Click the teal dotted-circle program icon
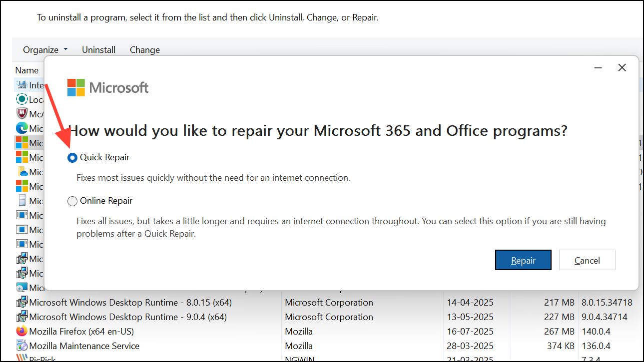644x362 pixels. 21,99
